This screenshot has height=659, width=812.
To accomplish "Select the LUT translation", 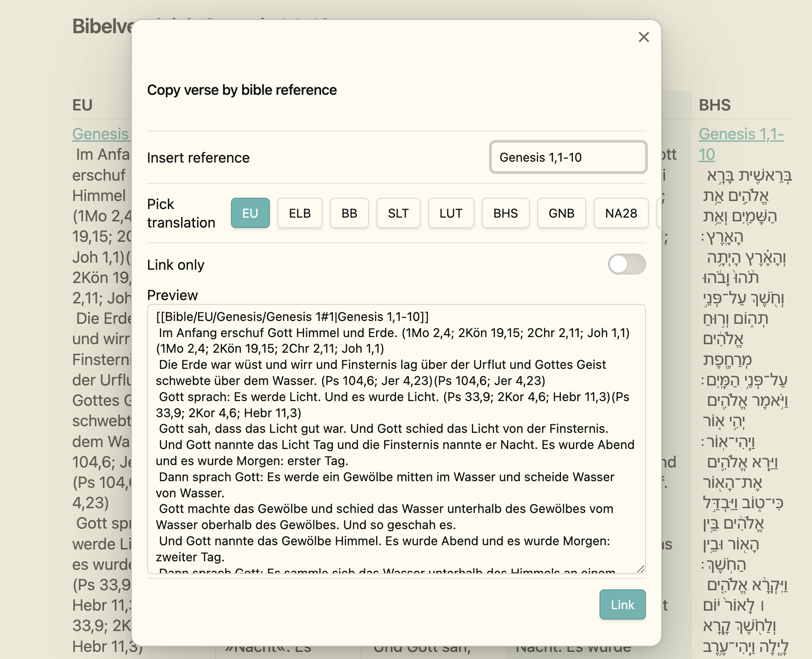I will (x=451, y=213).
